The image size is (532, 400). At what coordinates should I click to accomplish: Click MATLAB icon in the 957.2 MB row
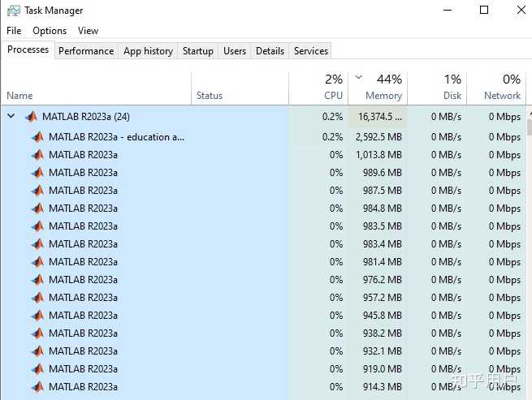tap(37, 298)
